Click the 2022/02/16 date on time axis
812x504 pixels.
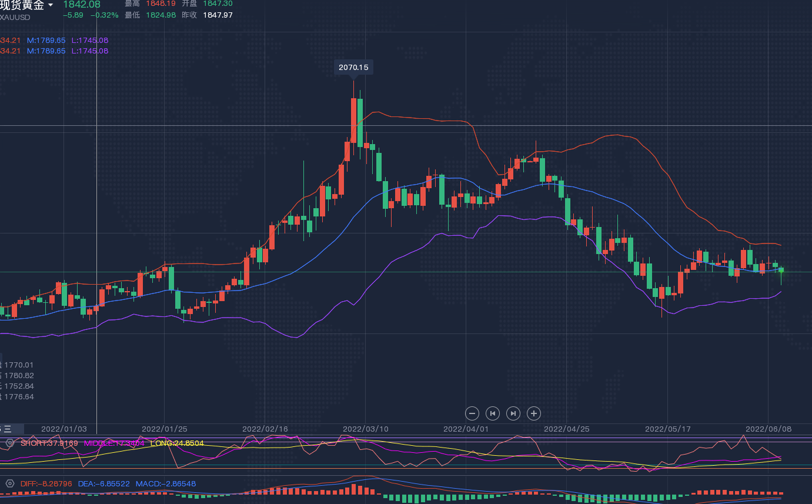point(265,429)
